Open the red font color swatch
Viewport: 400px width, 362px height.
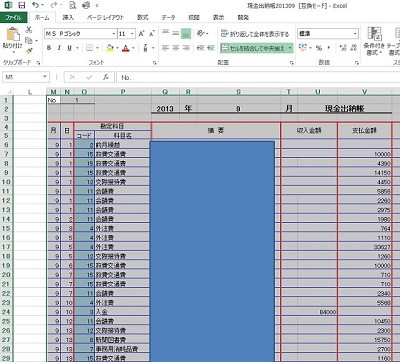[126, 48]
